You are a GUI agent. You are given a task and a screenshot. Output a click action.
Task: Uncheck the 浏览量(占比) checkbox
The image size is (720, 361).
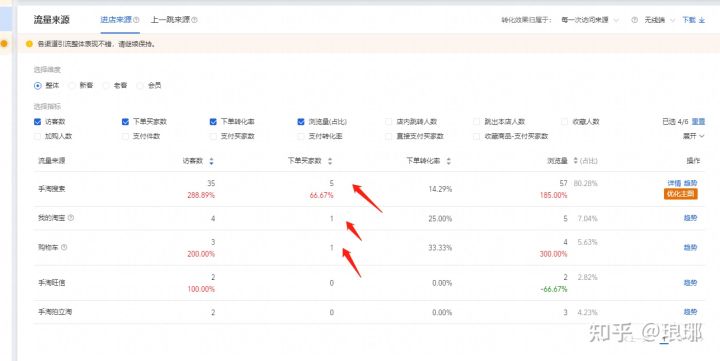tap(301, 122)
